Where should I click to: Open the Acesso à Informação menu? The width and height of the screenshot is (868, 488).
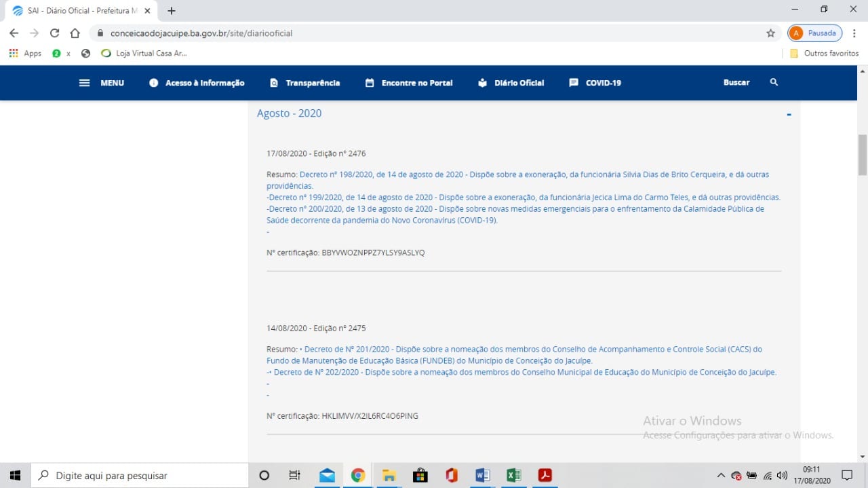coord(205,83)
